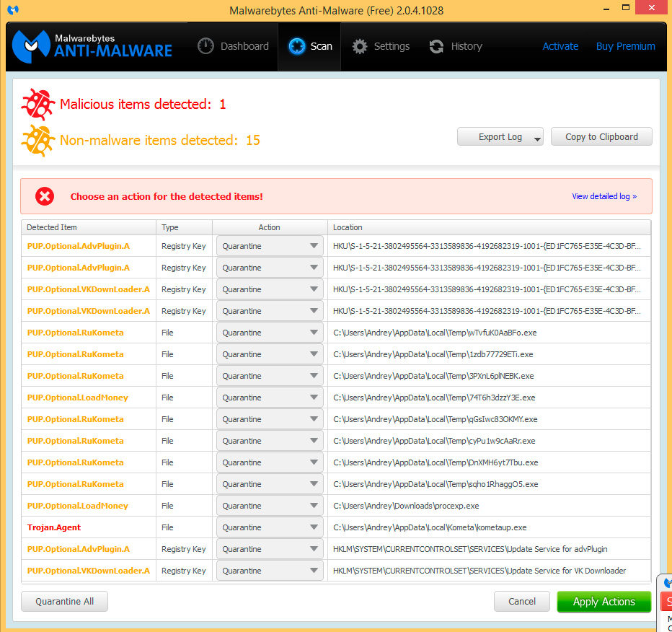Click the Quarantine All button

coord(64,601)
